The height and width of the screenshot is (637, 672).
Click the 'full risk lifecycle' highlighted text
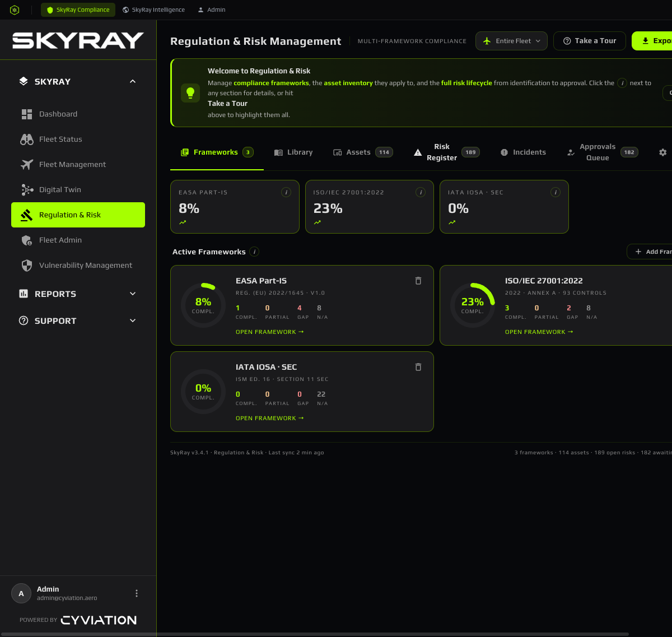[466, 83]
